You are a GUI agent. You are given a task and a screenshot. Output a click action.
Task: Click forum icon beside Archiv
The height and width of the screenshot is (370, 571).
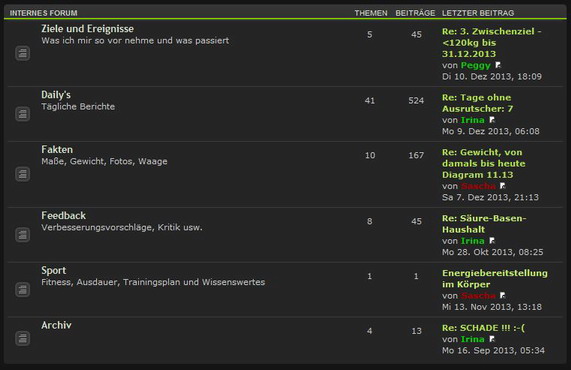click(23, 339)
